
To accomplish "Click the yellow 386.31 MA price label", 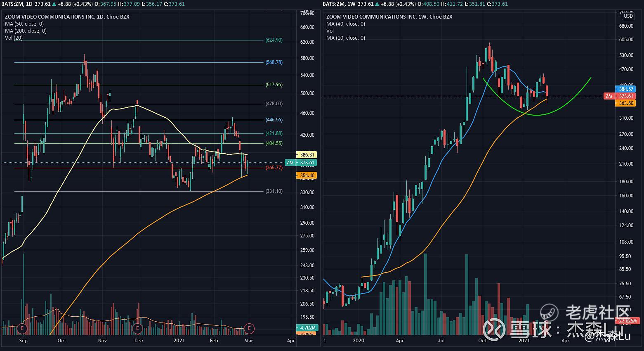I will pyautogui.click(x=307, y=155).
